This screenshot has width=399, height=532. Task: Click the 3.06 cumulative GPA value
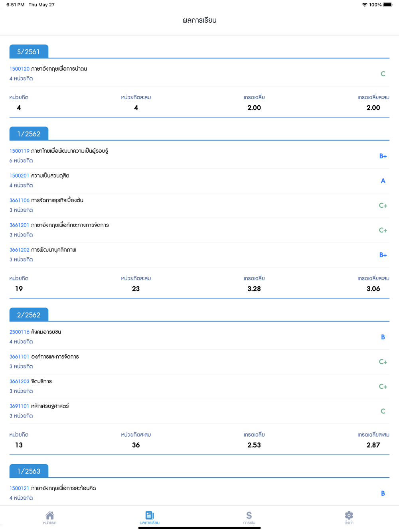pos(373,289)
